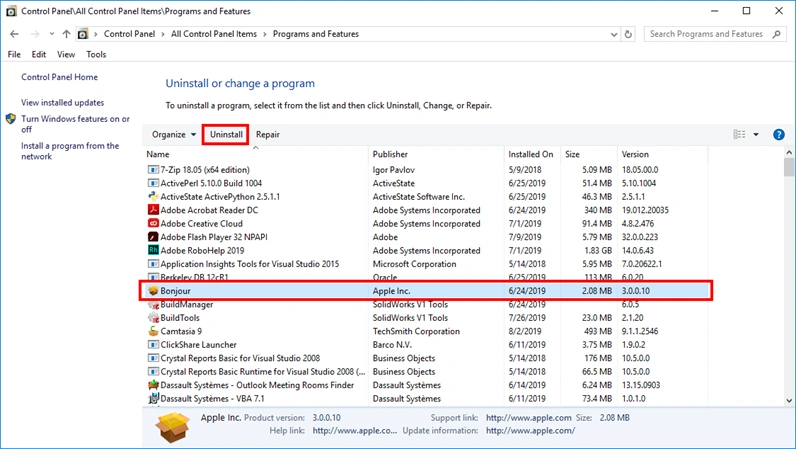This screenshot has height=449, width=796.
Task: Open the Organize dropdown
Action: coord(174,135)
